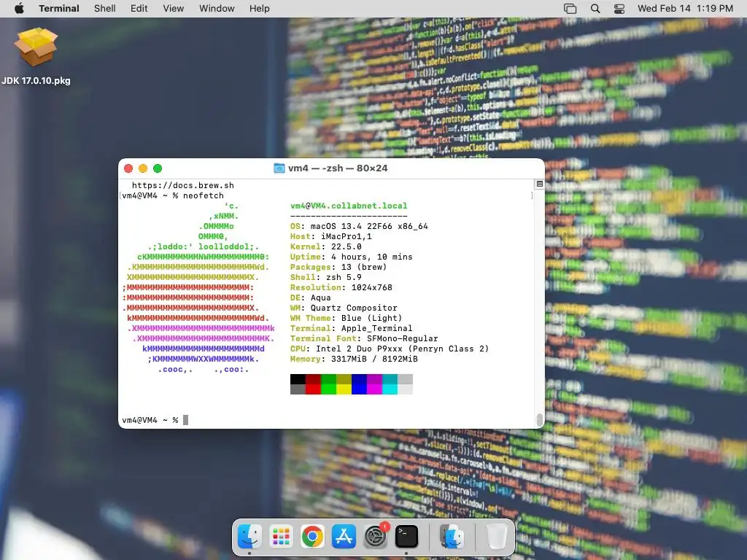Click the Terminal vertical scrollbar thumb

tap(540, 419)
